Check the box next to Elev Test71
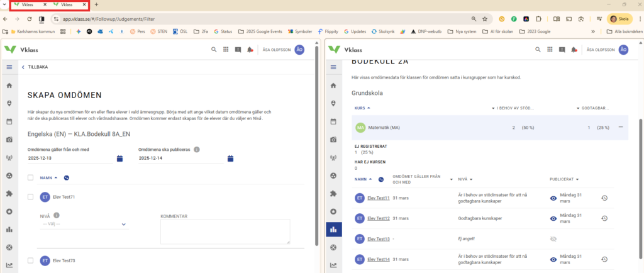Screen dimensions: 644x273 (x=31, y=197)
